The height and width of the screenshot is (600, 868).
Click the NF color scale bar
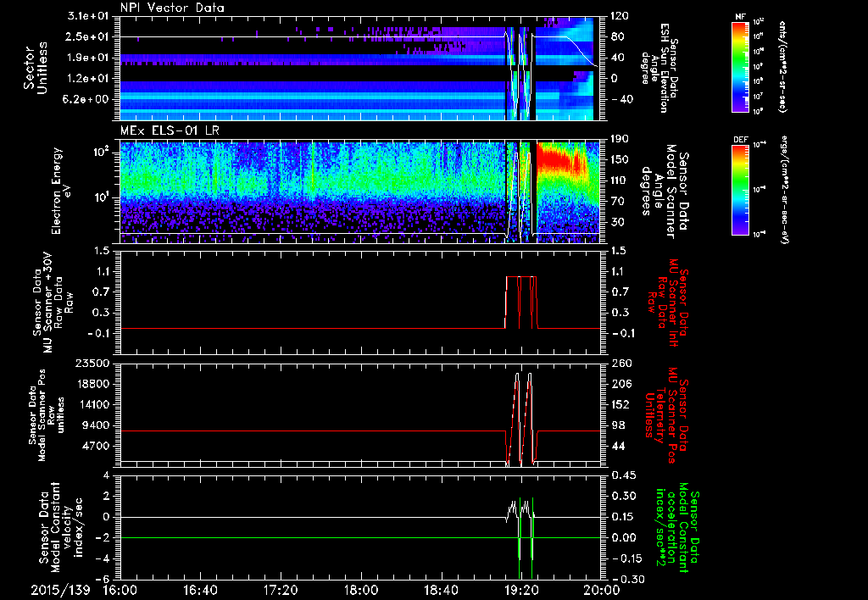[741, 66]
